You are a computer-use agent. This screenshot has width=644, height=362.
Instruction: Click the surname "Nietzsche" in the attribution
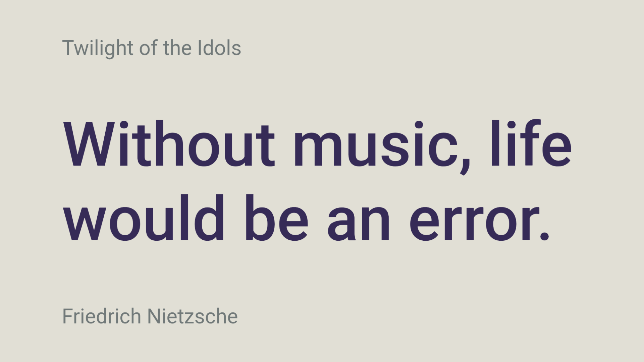point(193,316)
